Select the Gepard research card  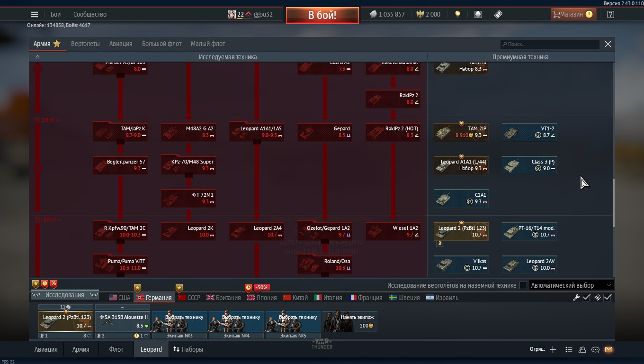point(325,132)
